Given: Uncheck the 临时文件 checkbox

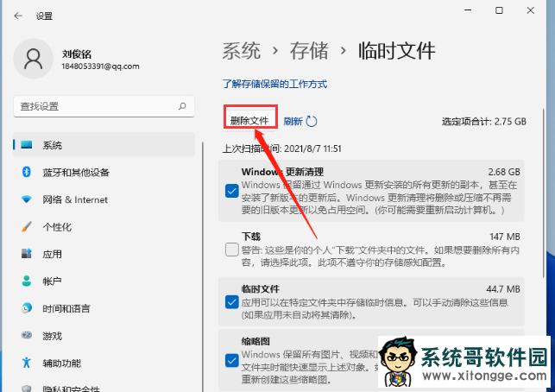Looking at the screenshot, I should click(232, 302).
